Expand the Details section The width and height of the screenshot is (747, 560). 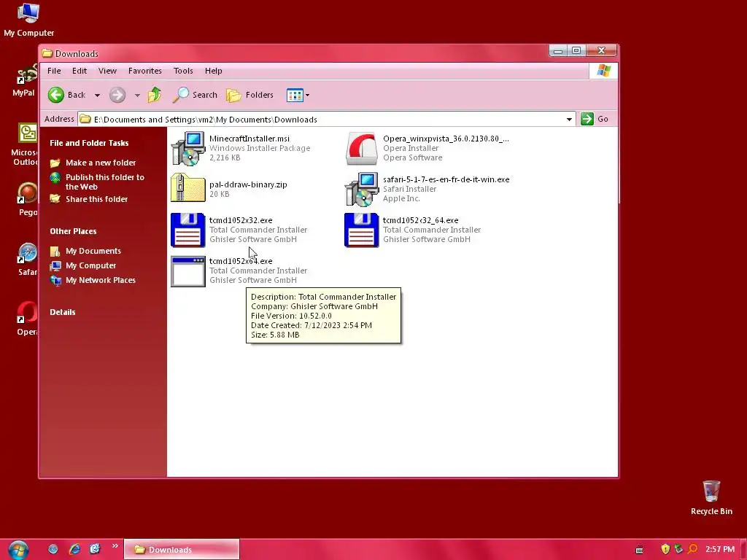pyautogui.click(x=63, y=312)
